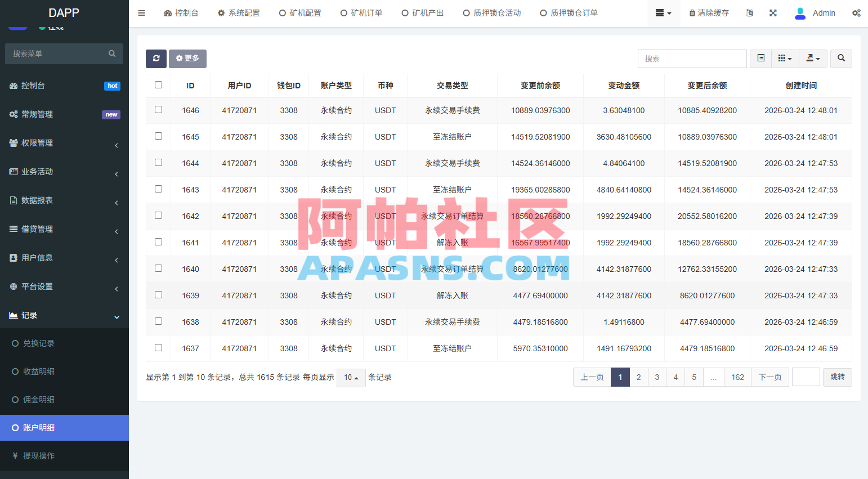Open the top-bar list menu dropdown
Image resolution: width=868 pixels, height=479 pixels.
[x=664, y=13]
